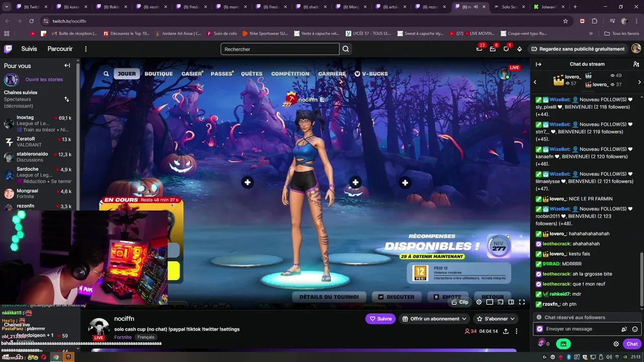
Task: Show previous gifter in chat leaderboard
Action: tap(535, 82)
